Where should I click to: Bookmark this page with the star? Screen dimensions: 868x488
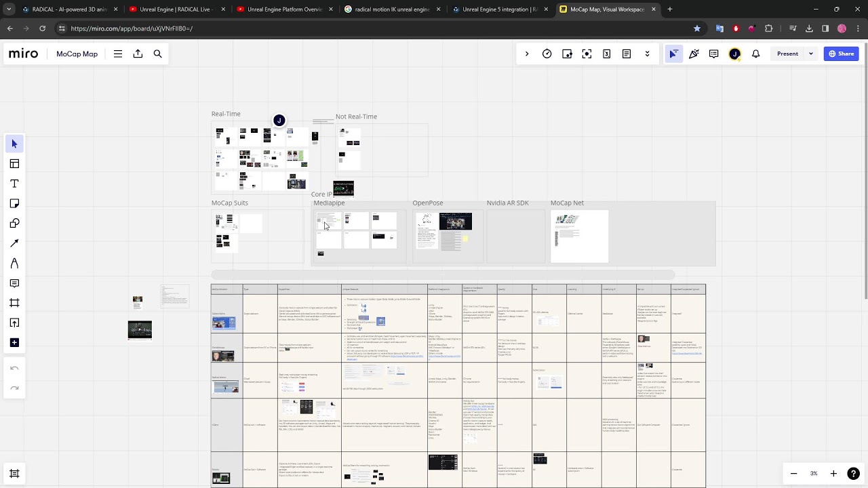pyautogui.click(x=697, y=28)
